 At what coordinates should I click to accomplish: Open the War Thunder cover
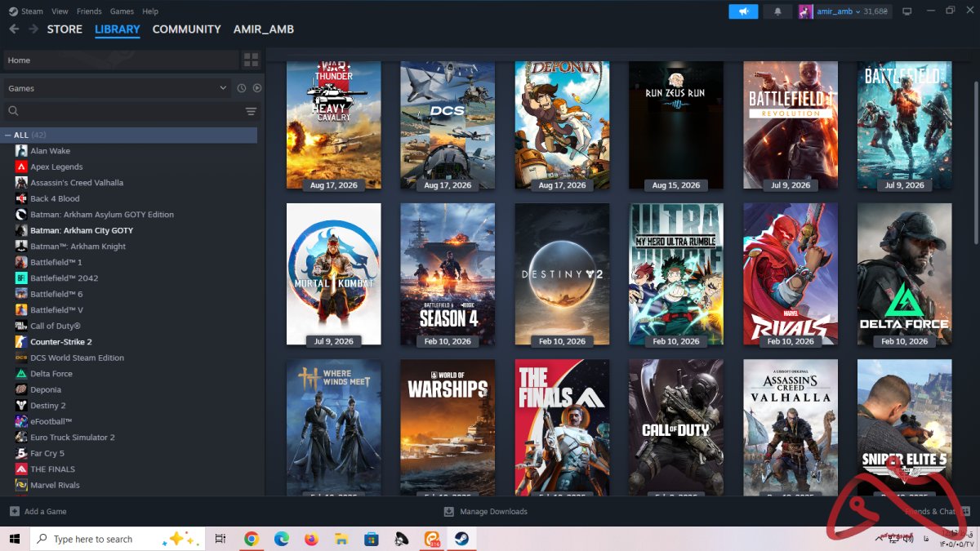point(333,126)
